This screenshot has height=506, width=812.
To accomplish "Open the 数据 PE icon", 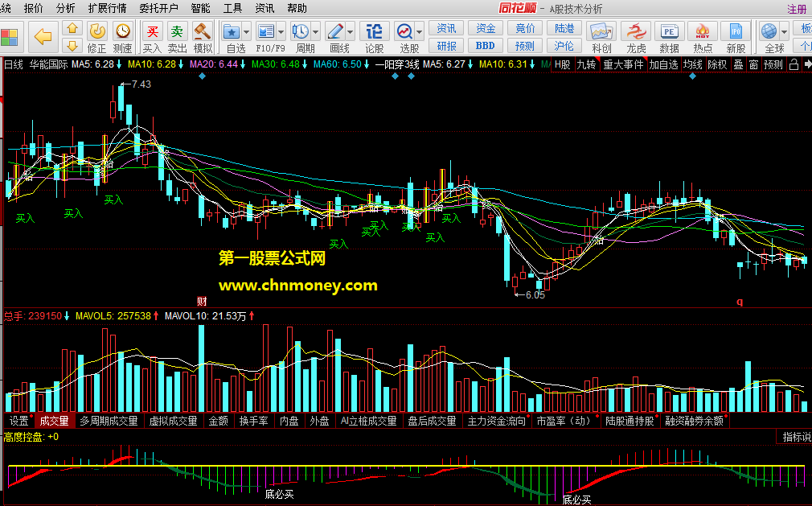I will (669, 31).
